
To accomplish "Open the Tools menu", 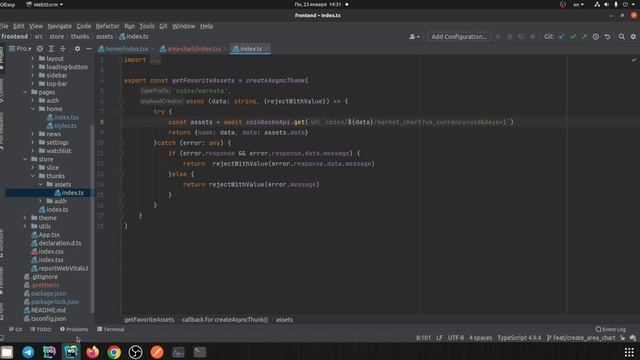I will [147, 26].
